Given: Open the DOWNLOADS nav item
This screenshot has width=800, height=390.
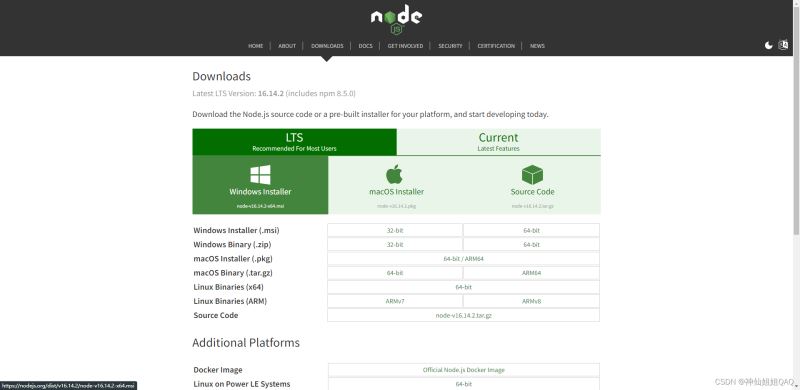Looking at the screenshot, I should pyautogui.click(x=327, y=46).
